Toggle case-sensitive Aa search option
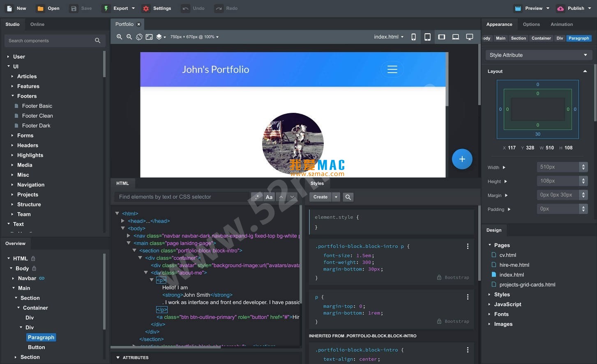Viewport: 597px width, 364px height. coord(269,197)
